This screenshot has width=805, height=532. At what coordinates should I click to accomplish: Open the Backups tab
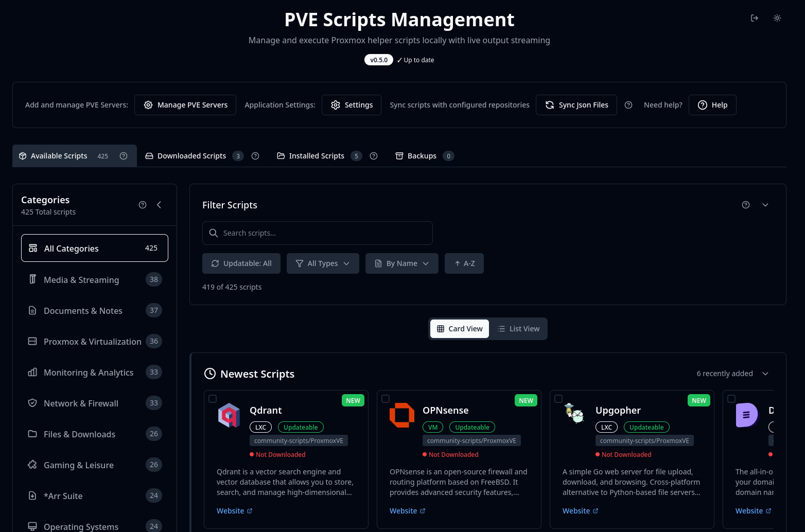[x=422, y=156]
